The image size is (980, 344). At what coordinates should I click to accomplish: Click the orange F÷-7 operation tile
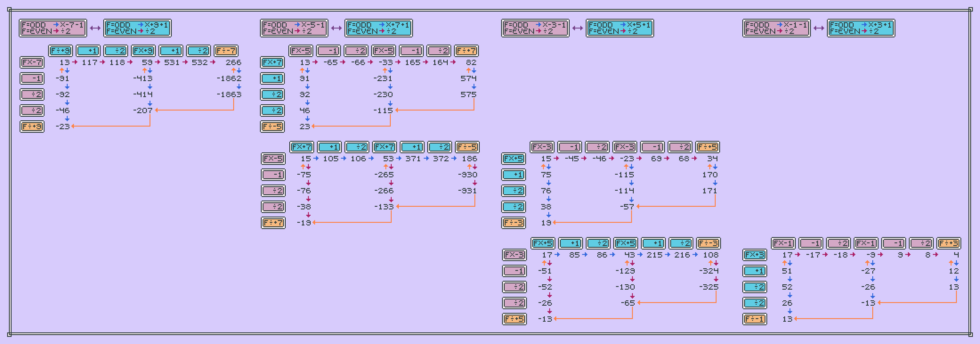(x=226, y=51)
